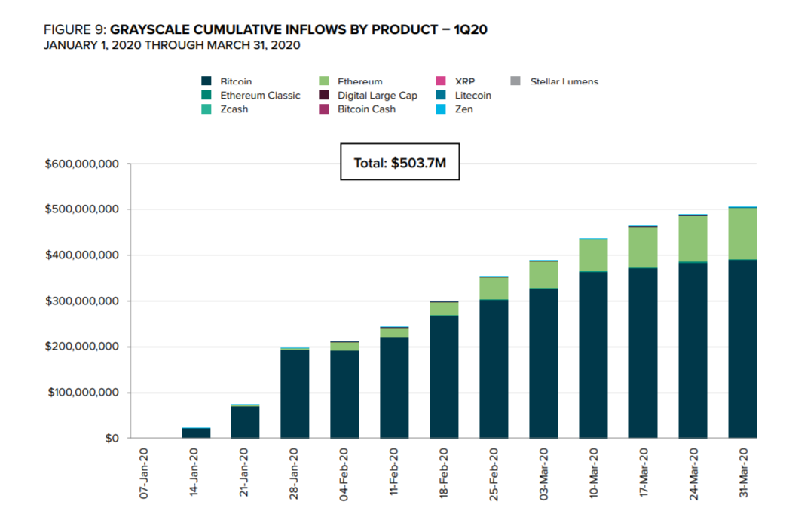Select the green Ethereum segment of the 31-Mar-20 bar
789x532 pixels.
click(x=742, y=233)
